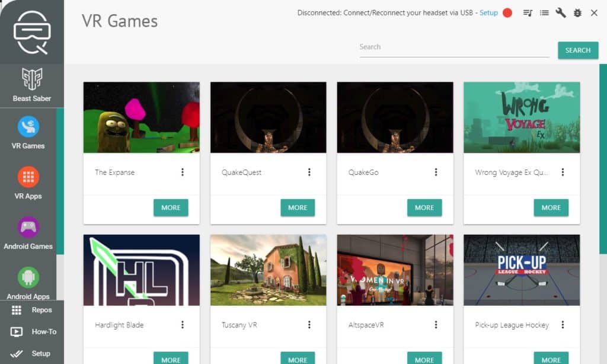Open Pick-up League Hockey thumbnail
The width and height of the screenshot is (607, 364).
coord(522,270)
